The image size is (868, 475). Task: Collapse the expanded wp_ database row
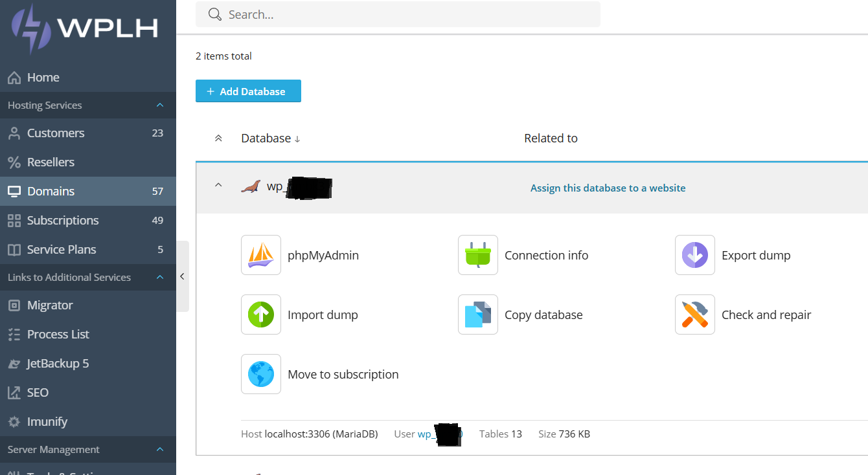[218, 186]
